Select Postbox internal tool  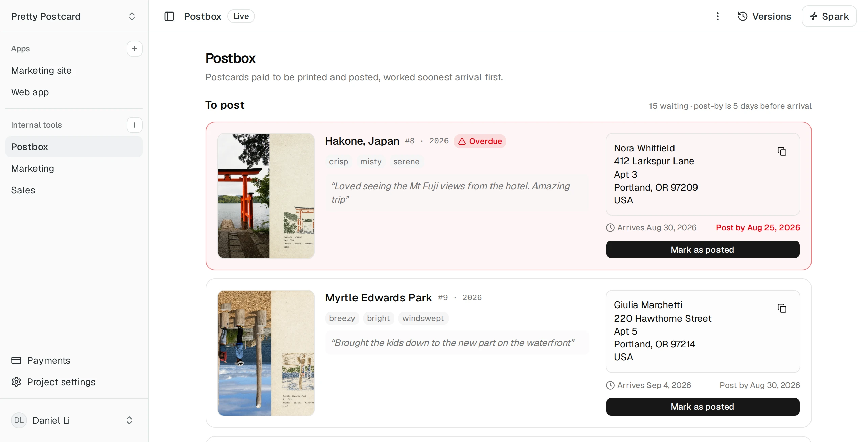point(74,147)
